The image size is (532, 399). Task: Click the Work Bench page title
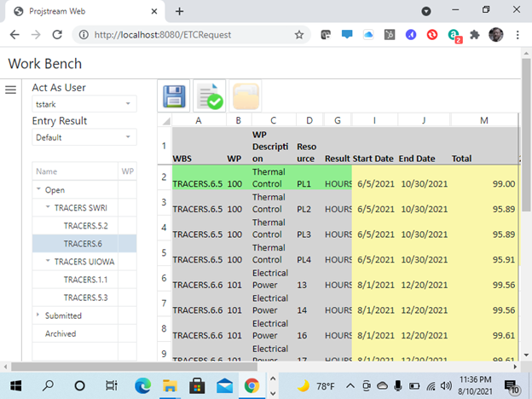(45, 64)
